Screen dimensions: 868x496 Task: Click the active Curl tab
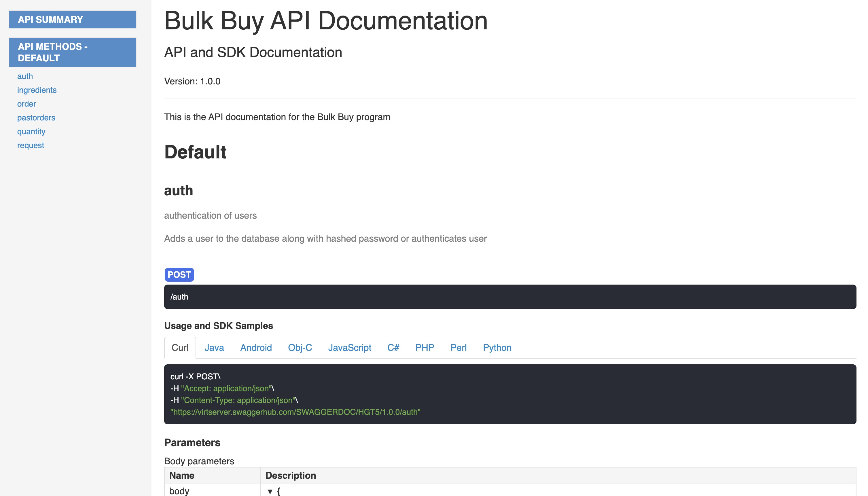pos(180,347)
